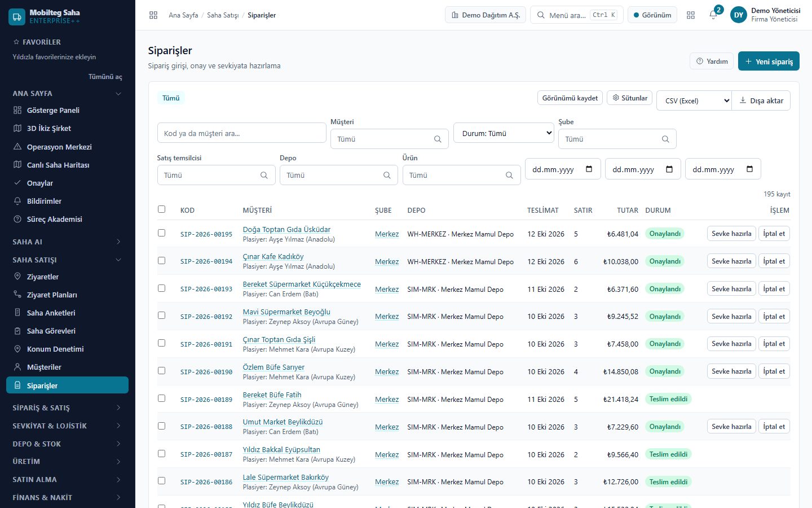Select checkbox for order SIP-2026-00195

tap(162, 233)
